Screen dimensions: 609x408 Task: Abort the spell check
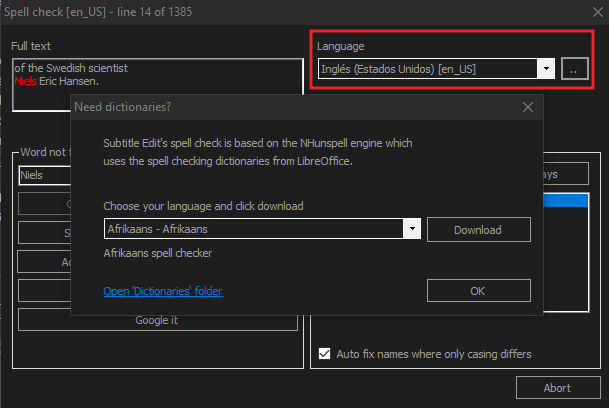[558, 388]
